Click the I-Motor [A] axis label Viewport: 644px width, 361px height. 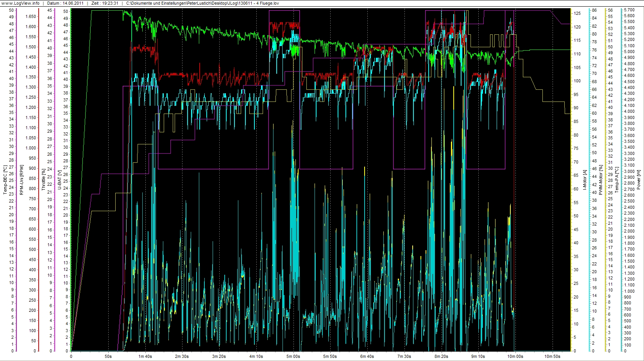tap(585, 180)
